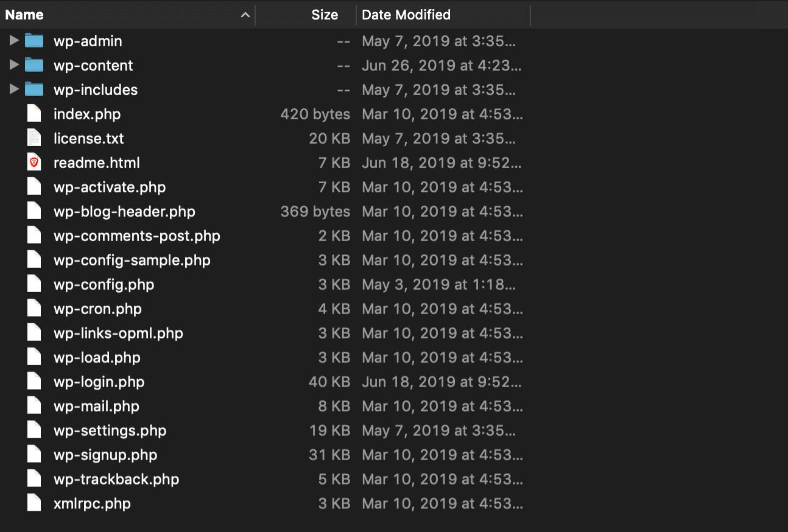The height and width of the screenshot is (532, 788).
Task: Select the wp-cron.php file name
Action: coord(97,309)
